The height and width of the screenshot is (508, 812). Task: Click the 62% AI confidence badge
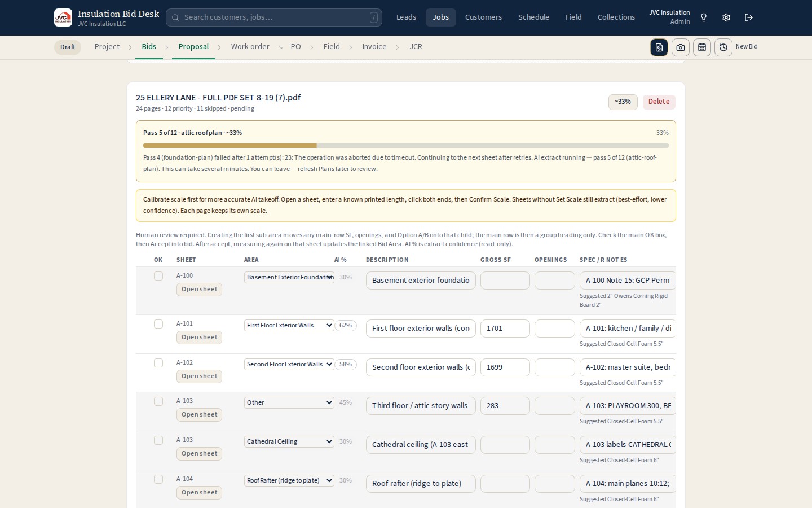click(346, 326)
